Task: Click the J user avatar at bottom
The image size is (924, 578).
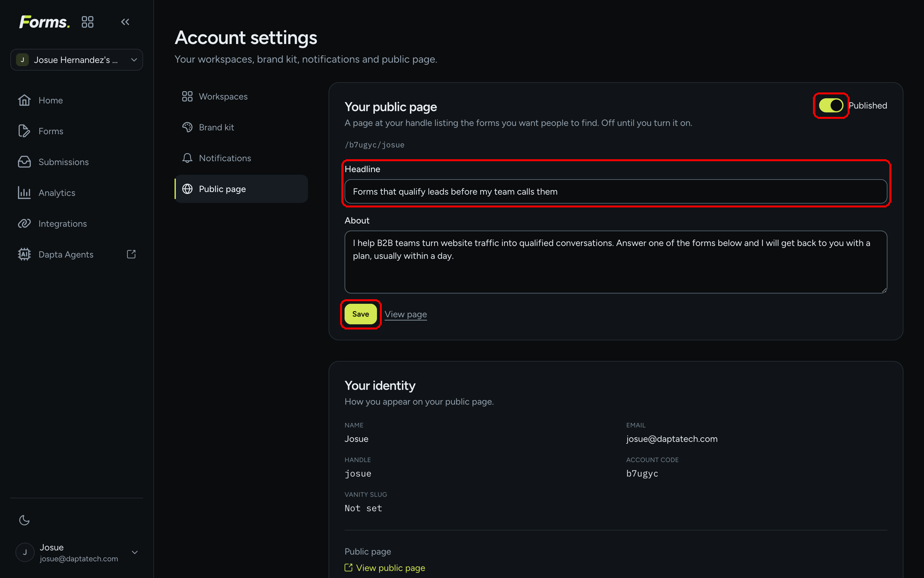Action: [25, 552]
